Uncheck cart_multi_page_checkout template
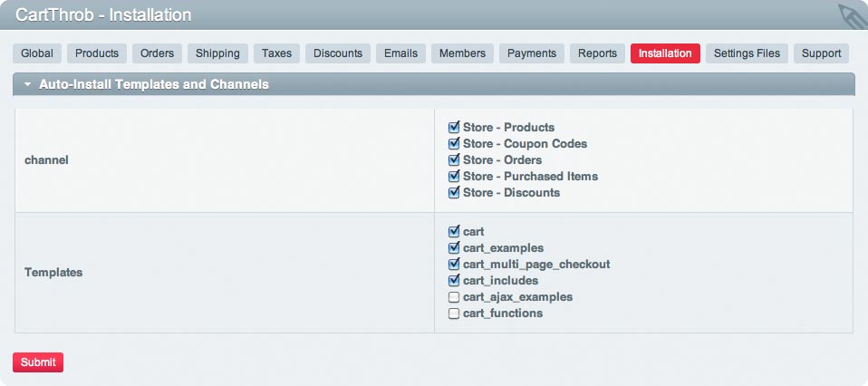The image size is (868, 386). [454, 265]
